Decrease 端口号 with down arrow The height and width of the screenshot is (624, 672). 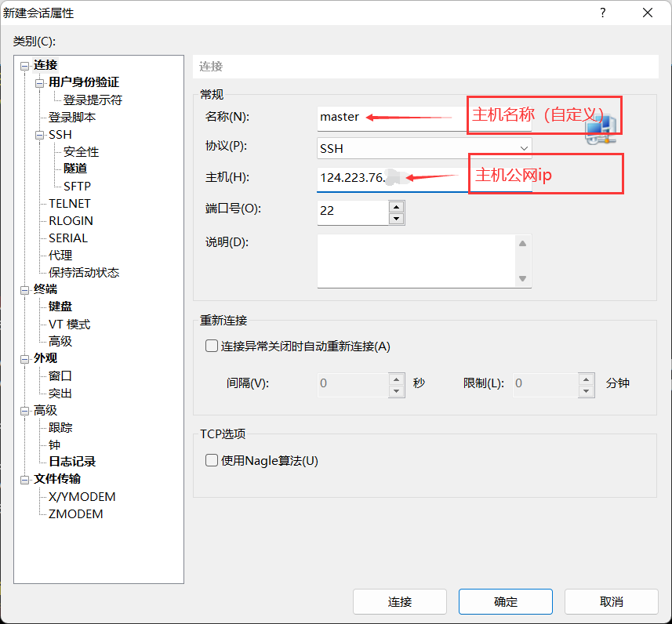click(397, 219)
